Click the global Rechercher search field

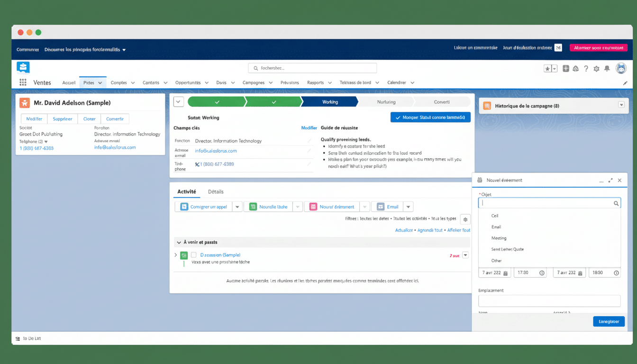[312, 68]
